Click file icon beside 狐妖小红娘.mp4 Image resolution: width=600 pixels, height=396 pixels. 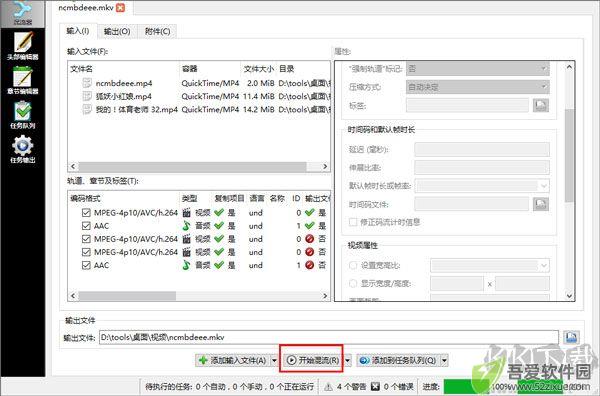87,96
